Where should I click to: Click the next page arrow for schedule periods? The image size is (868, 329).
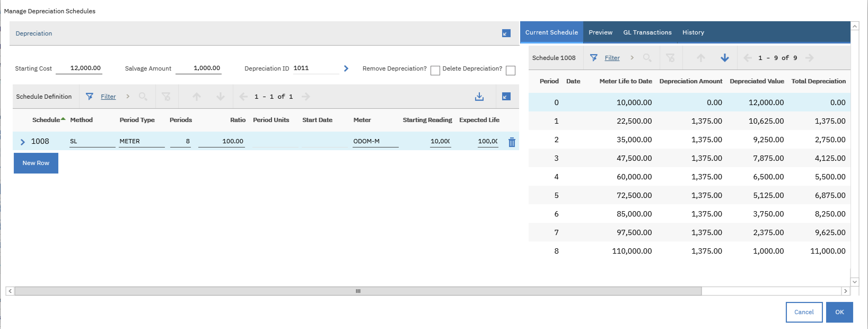tap(810, 58)
